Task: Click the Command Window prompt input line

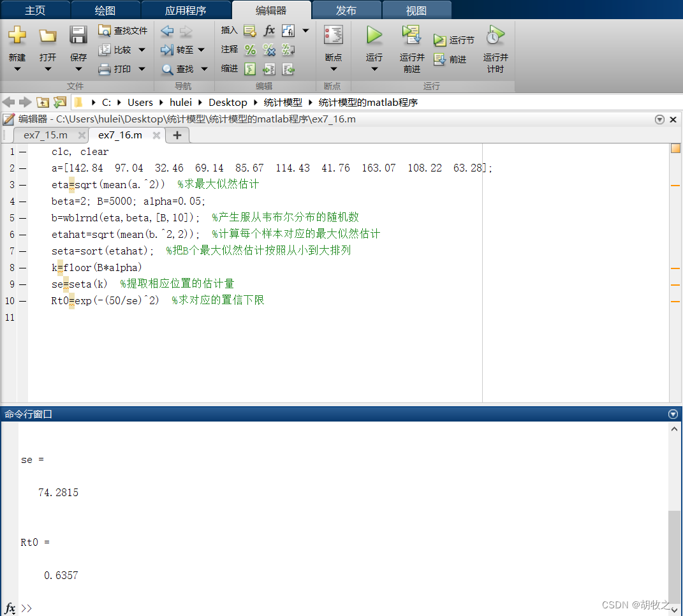Action: coord(344,608)
